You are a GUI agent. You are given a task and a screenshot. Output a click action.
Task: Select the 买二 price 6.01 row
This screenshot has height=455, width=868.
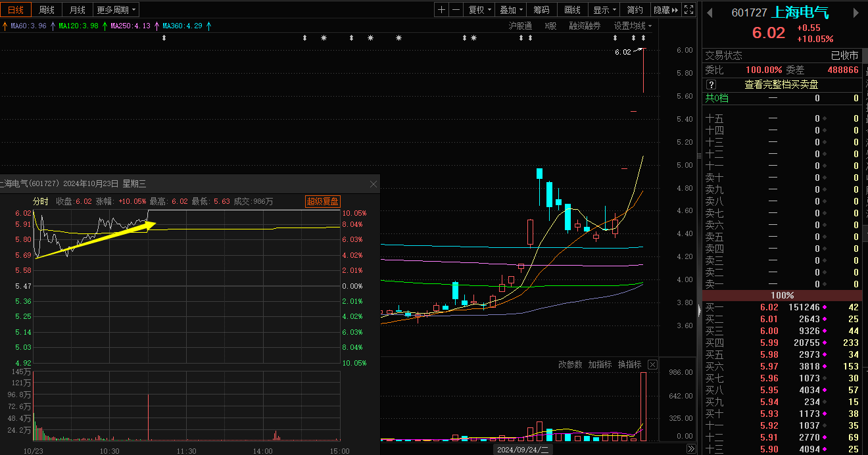(x=782, y=319)
